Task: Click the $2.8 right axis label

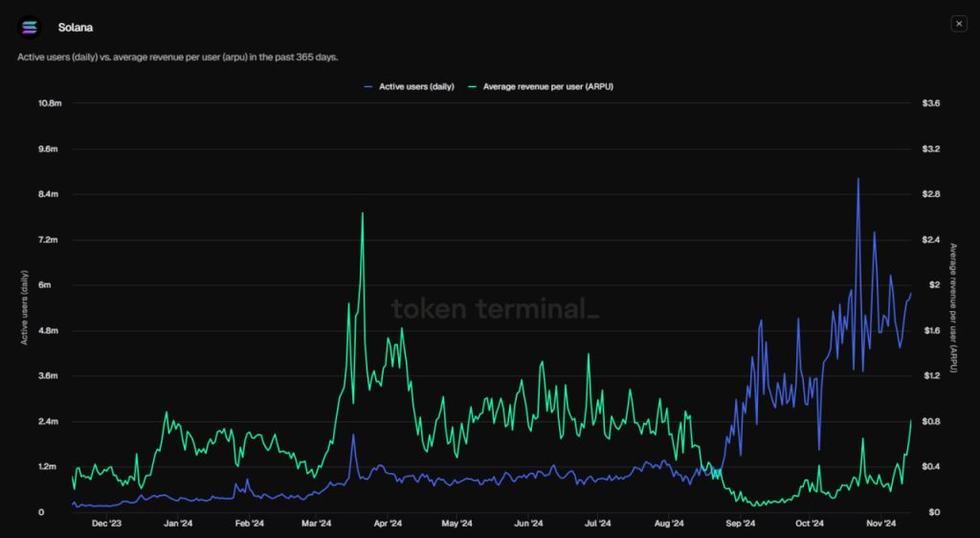Action: [x=930, y=194]
